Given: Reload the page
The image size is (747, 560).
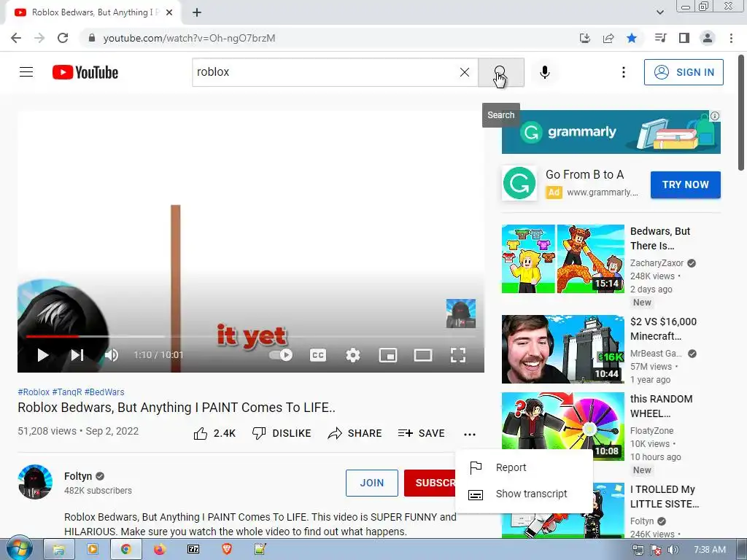Looking at the screenshot, I should [63, 38].
